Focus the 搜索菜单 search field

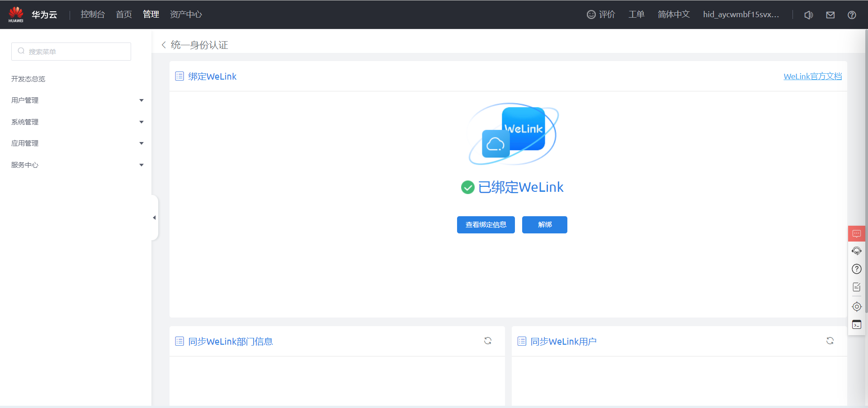[x=71, y=52]
